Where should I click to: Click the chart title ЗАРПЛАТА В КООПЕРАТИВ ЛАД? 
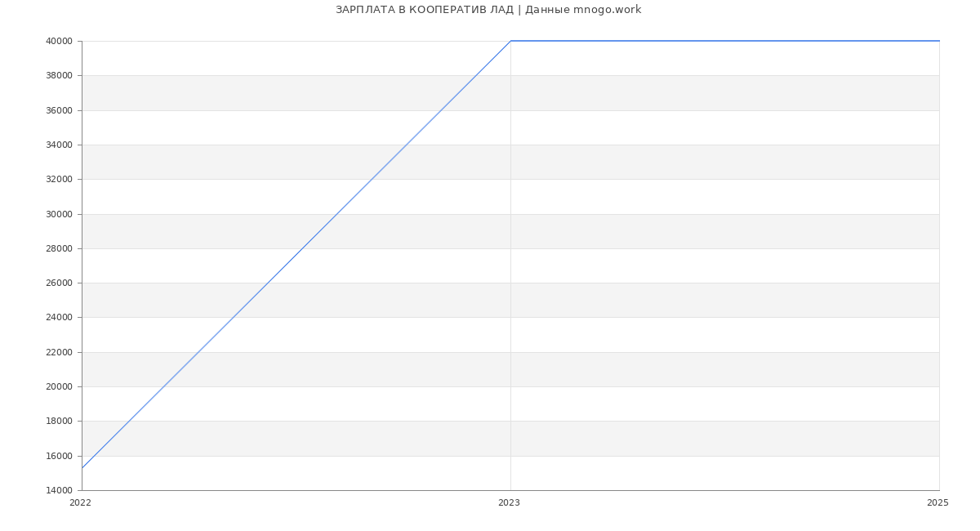click(x=488, y=10)
